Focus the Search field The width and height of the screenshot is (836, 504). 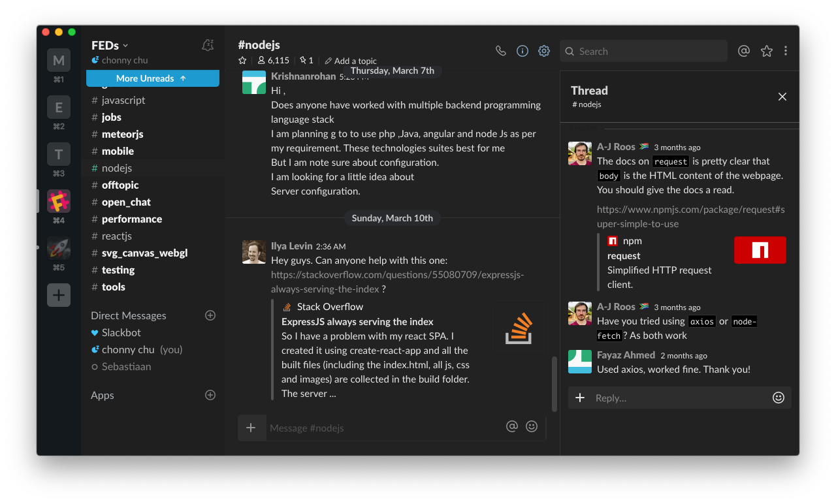[x=643, y=51]
